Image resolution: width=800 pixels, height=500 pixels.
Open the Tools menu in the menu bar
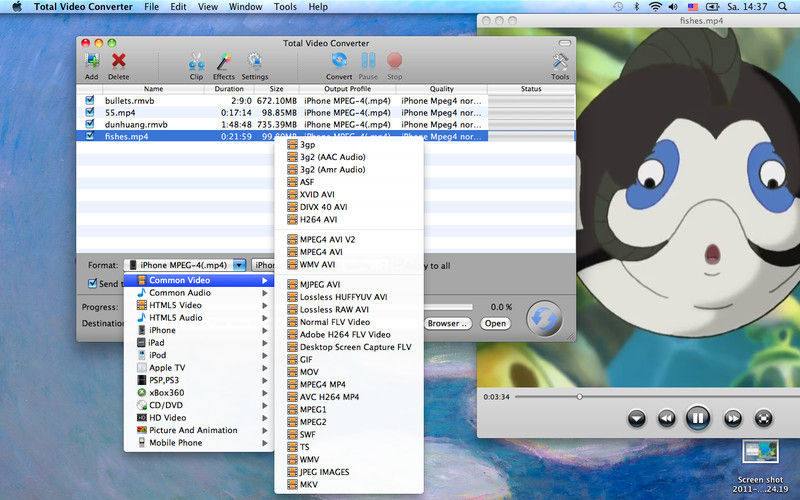click(x=285, y=7)
